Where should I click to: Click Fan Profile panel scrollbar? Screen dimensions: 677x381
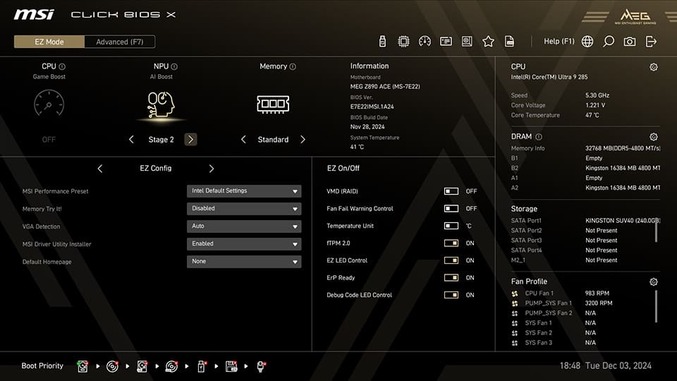(x=656, y=306)
